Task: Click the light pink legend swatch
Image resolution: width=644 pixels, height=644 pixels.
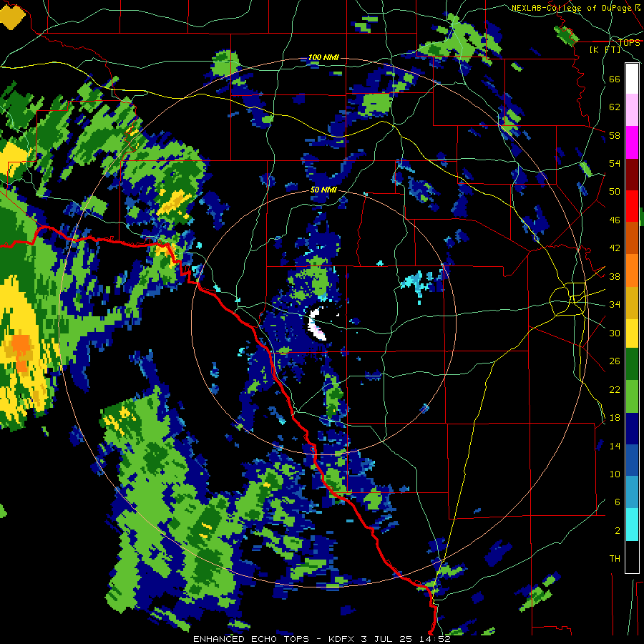Action: 632,110
